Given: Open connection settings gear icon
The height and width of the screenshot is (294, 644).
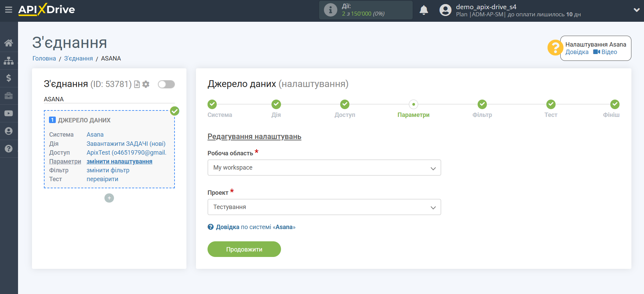Looking at the screenshot, I should point(146,84).
